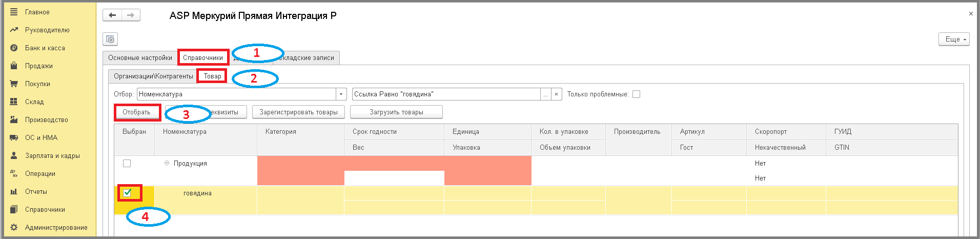Open selection dialog with the ellipsis button
This screenshot has height=239, width=980.
(x=546, y=94)
